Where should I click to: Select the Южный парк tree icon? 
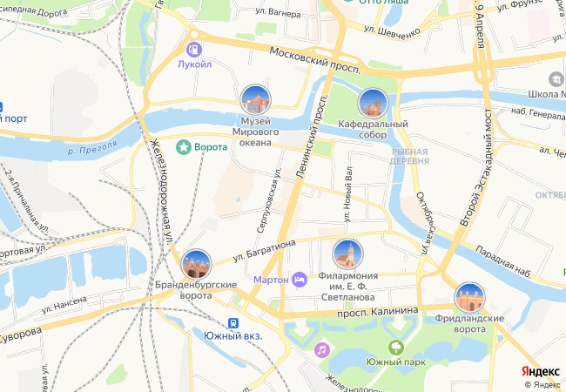coord(396,348)
